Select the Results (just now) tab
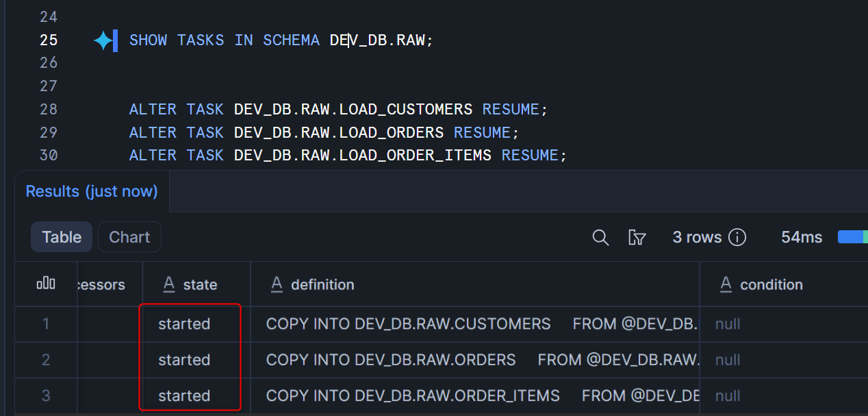The image size is (868, 416). [92, 191]
